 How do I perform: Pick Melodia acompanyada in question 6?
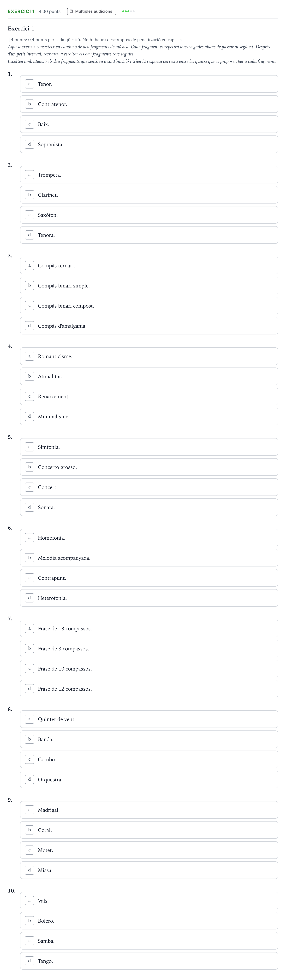coord(149,558)
